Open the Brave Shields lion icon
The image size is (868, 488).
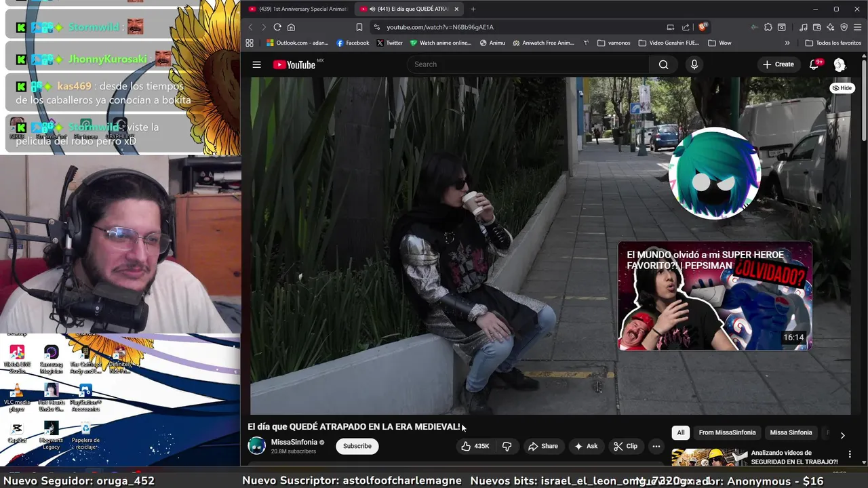pos(703,27)
